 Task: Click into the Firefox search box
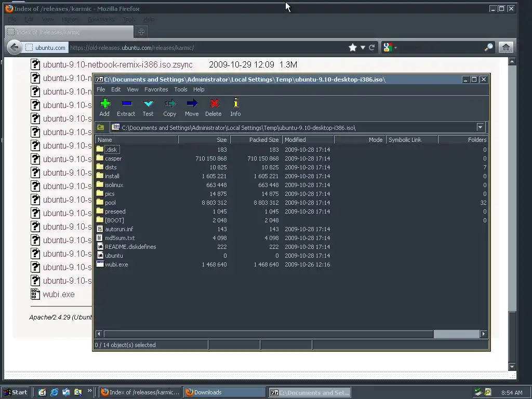[441, 47]
